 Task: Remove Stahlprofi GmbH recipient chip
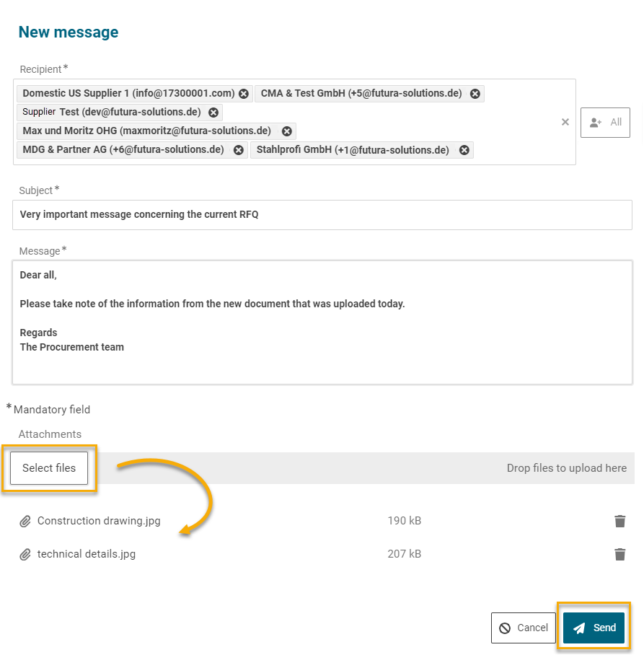tap(464, 150)
